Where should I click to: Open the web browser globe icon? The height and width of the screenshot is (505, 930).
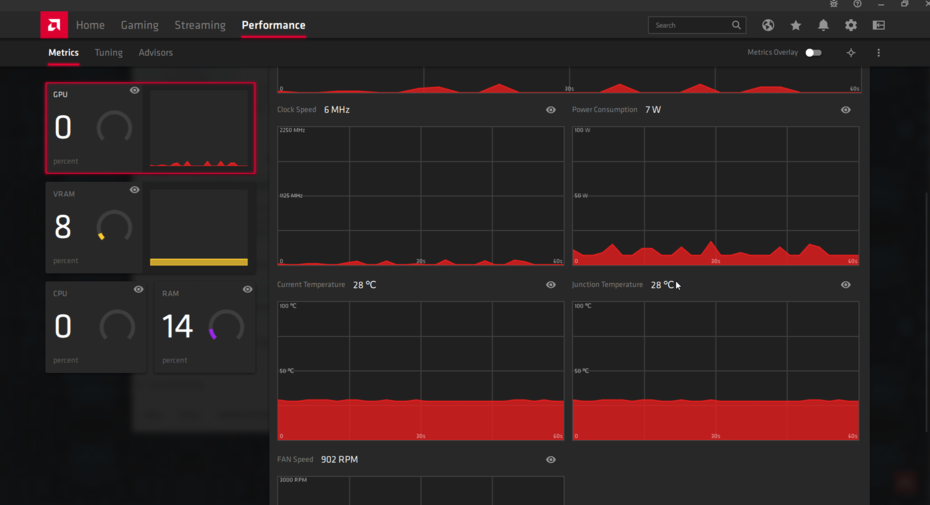coord(768,25)
